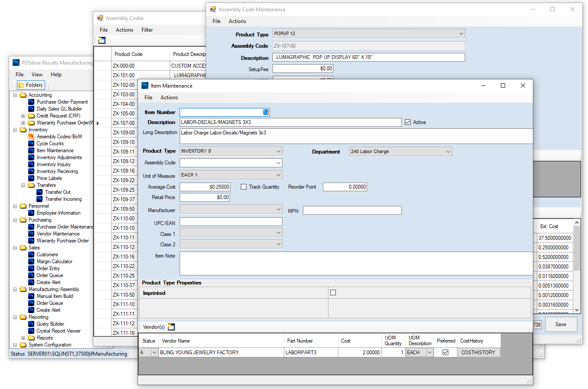Open the Department dropdown
The width and height of the screenshot is (588, 389).
(448, 151)
